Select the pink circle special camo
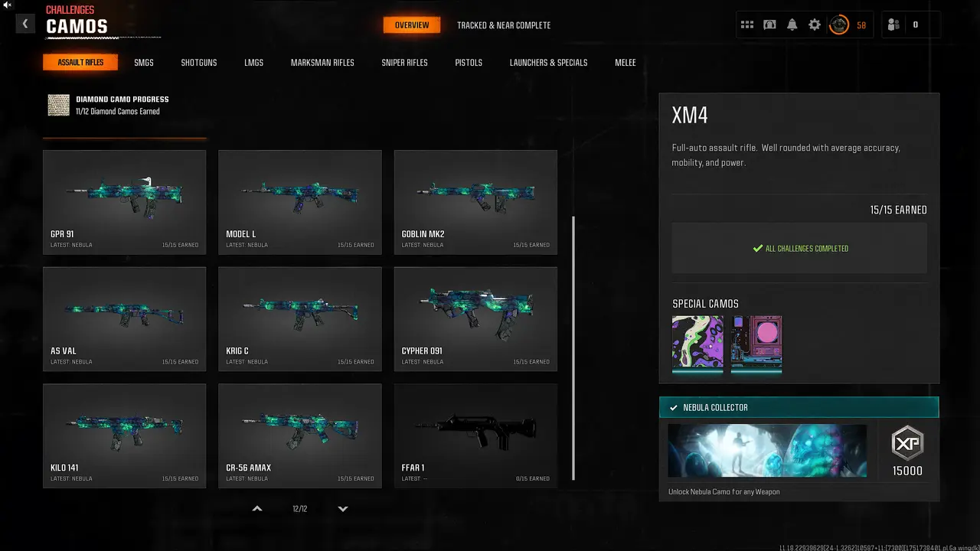980x551 pixels. coord(756,344)
